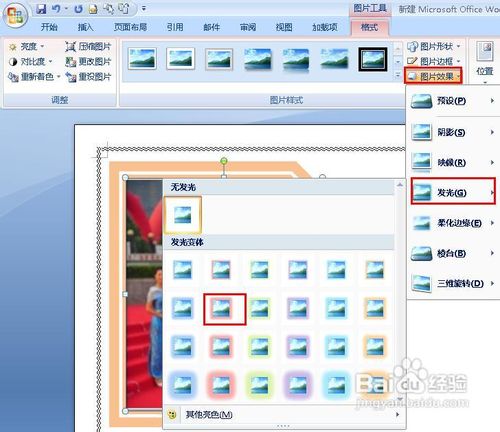
Task: Open the 棱台(B) bevel submenu
Action: [x=453, y=253]
